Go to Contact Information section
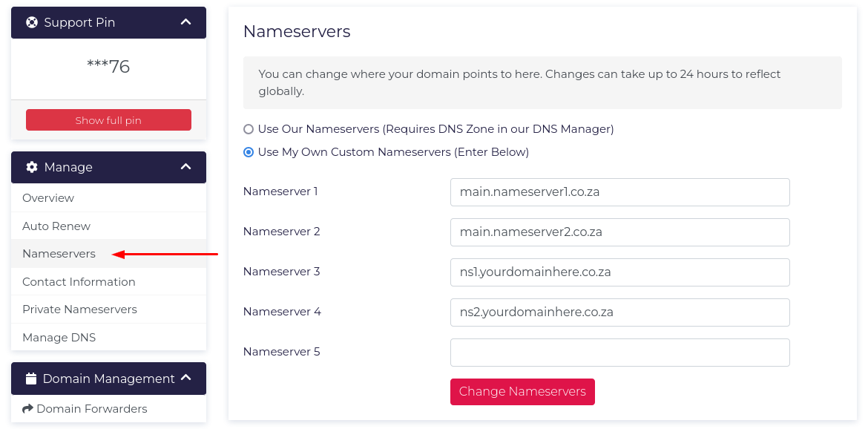 [79, 282]
